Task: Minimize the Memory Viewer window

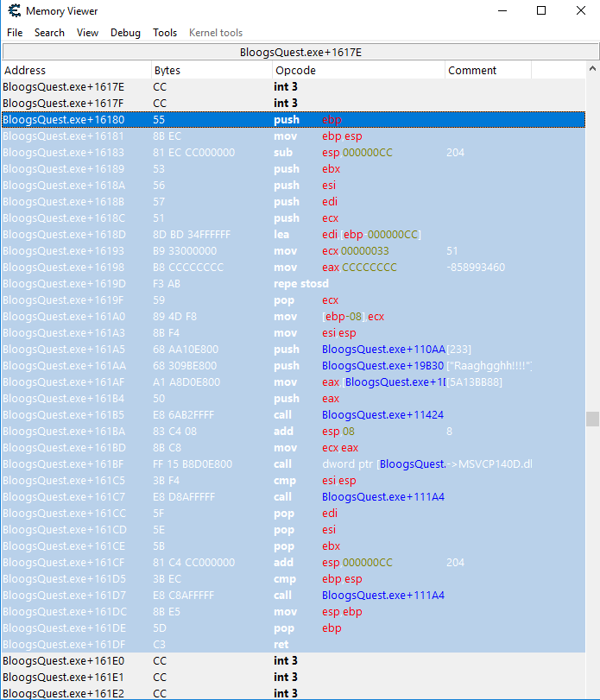Action: point(502,10)
